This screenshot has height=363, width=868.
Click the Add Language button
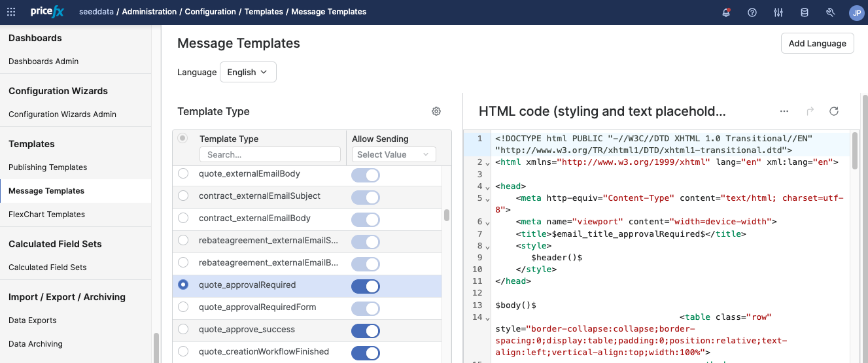(817, 43)
